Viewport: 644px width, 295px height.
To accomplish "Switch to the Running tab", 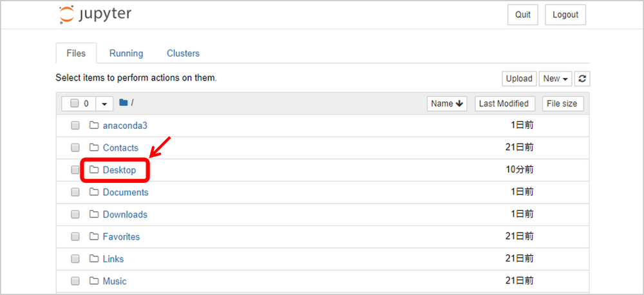I will coord(126,53).
